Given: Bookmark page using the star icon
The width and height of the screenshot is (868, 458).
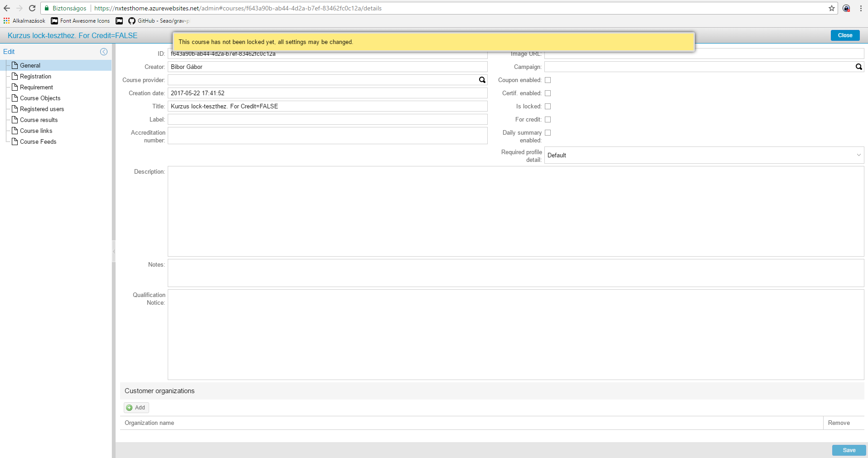Looking at the screenshot, I should pyautogui.click(x=832, y=8).
